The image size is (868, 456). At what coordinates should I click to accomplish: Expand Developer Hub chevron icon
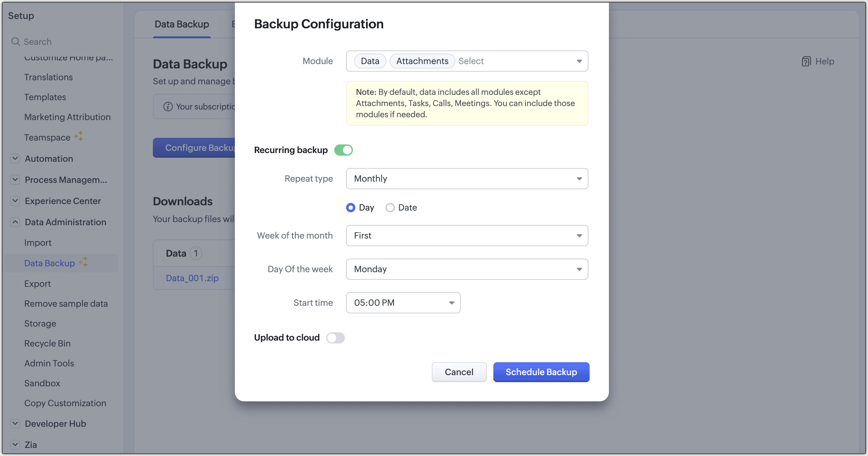tap(15, 424)
